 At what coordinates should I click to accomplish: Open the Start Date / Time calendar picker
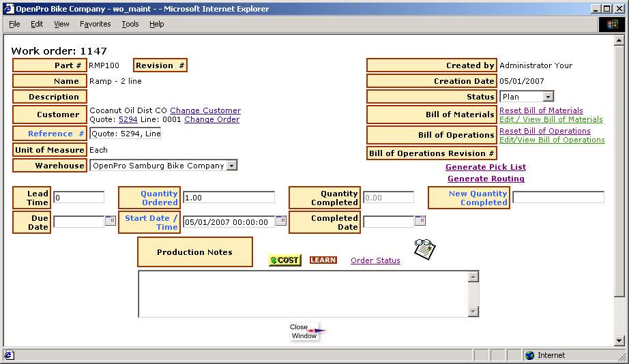[280, 221]
